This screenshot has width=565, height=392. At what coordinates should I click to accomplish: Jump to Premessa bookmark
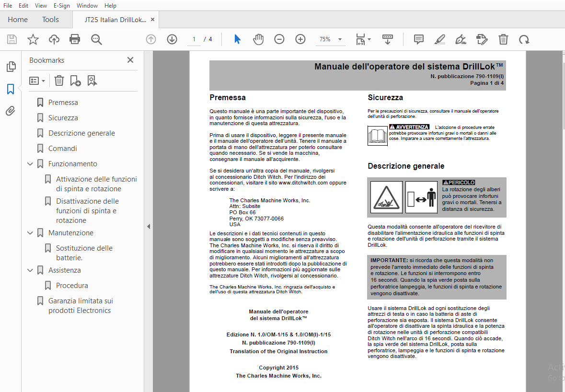[63, 103]
